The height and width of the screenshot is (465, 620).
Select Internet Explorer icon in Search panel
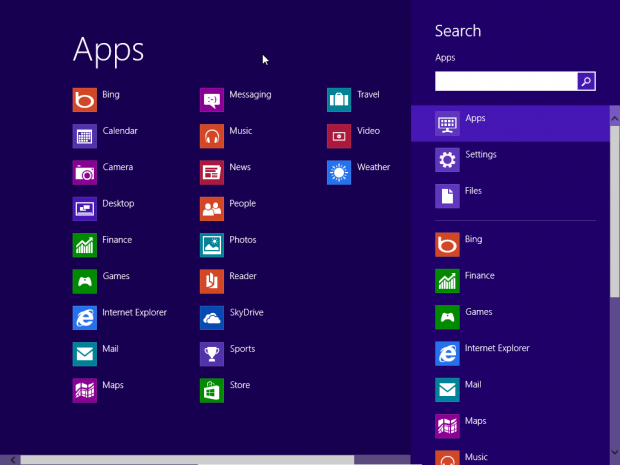point(447,353)
